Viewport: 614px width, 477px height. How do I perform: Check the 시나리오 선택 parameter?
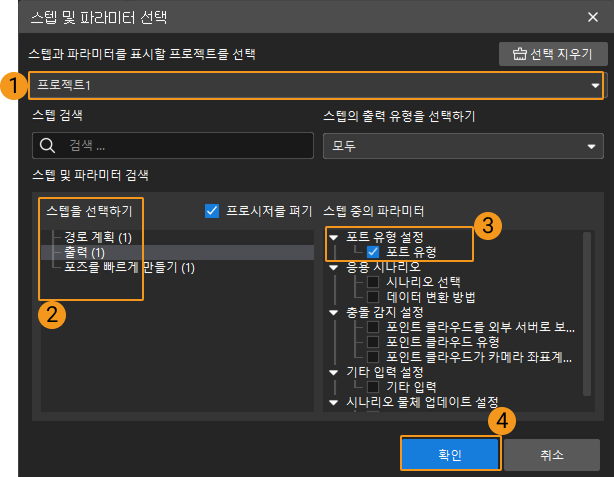[x=373, y=282]
